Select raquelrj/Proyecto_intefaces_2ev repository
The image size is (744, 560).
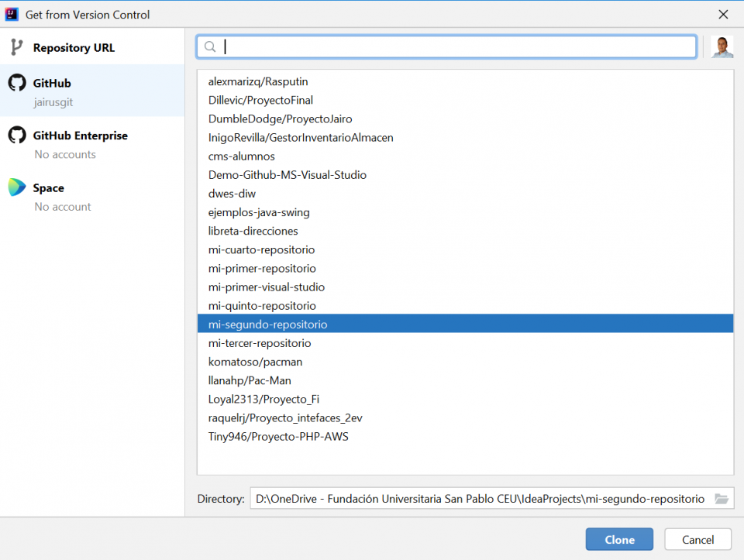tap(466, 418)
